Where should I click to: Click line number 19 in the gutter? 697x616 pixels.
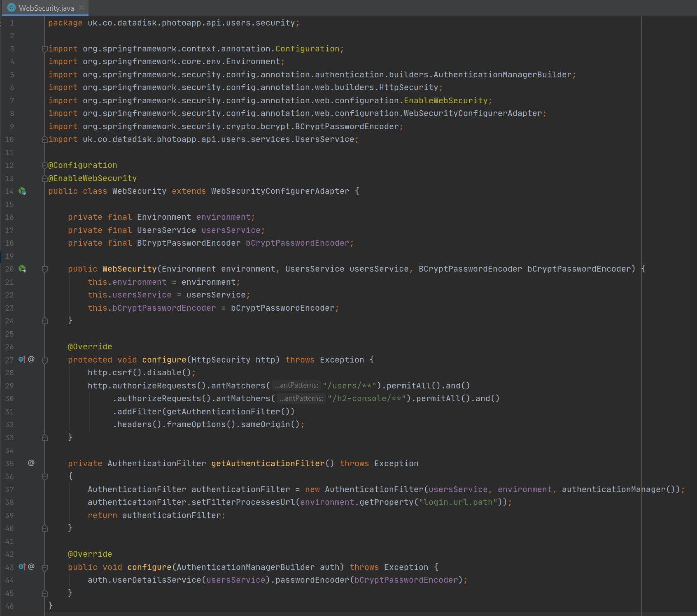(x=9, y=256)
